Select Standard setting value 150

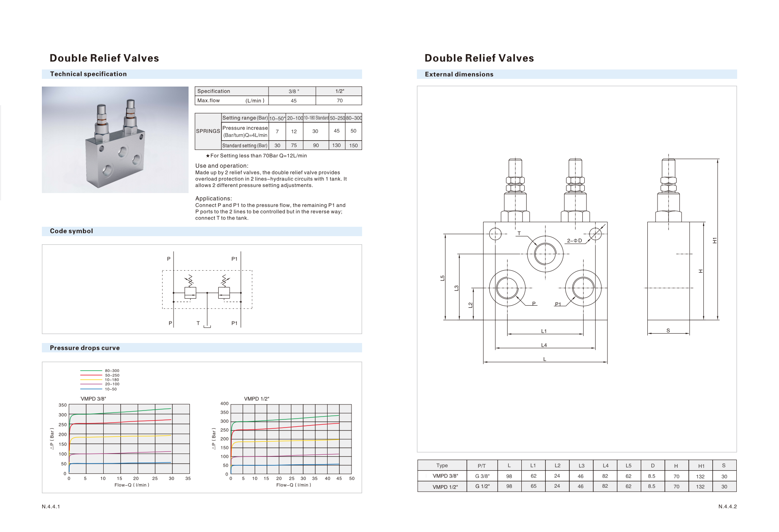tap(354, 145)
